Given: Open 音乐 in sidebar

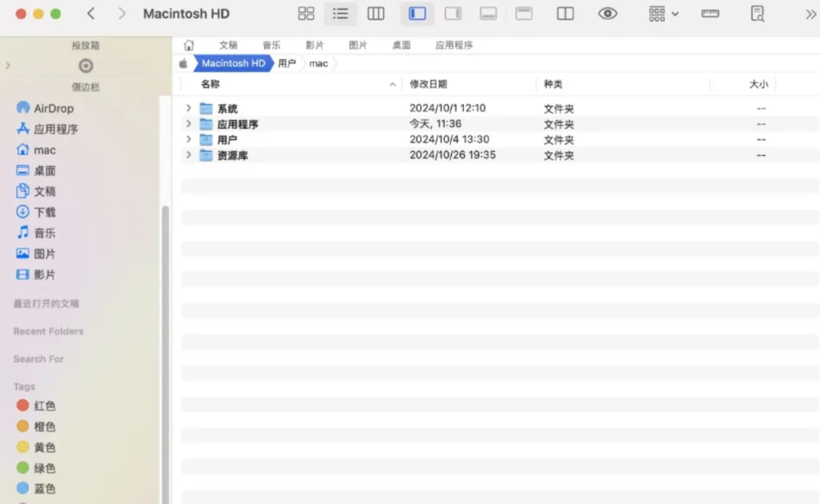Looking at the screenshot, I should point(36,233).
